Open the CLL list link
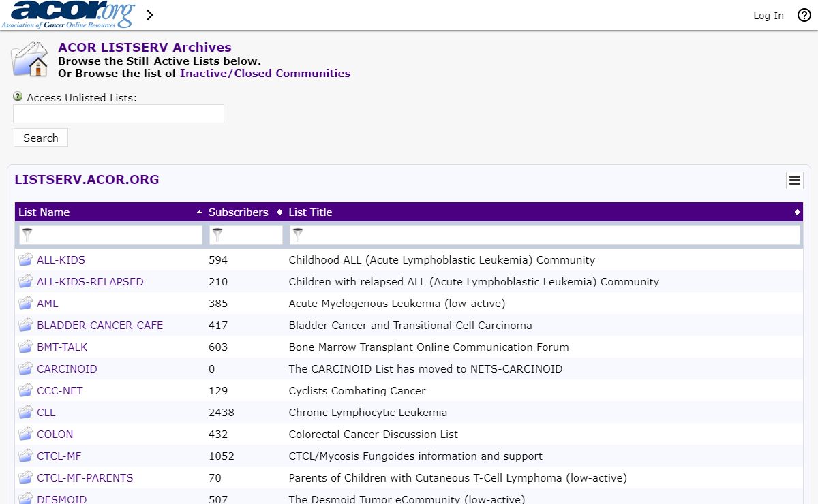 [46, 413]
